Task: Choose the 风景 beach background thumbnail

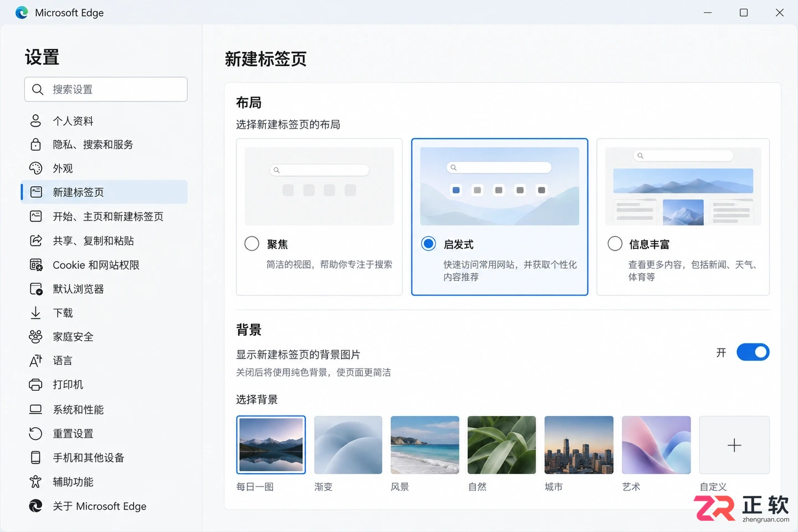Action: (425, 445)
